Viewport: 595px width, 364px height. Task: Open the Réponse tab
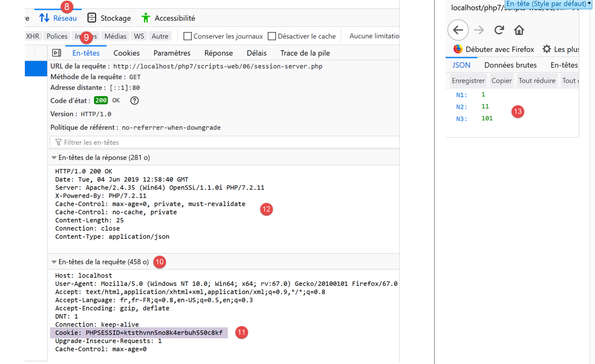(218, 53)
